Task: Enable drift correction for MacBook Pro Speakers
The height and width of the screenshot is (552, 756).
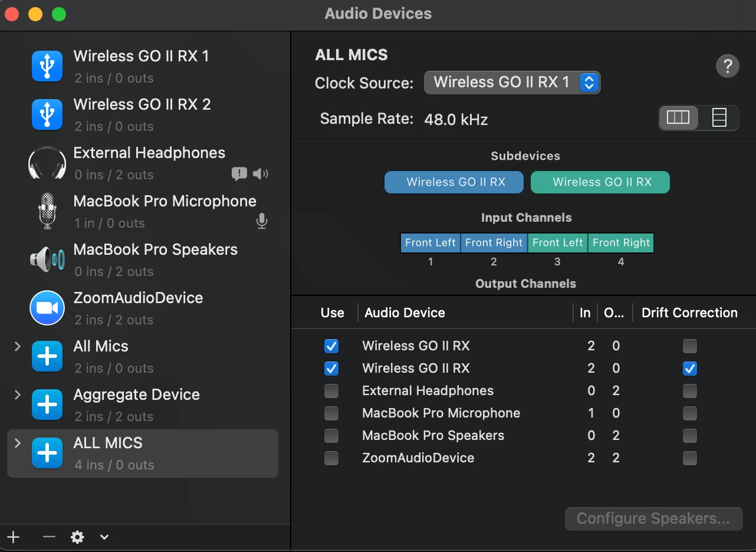Action: pyautogui.click(x=689, y=435)
